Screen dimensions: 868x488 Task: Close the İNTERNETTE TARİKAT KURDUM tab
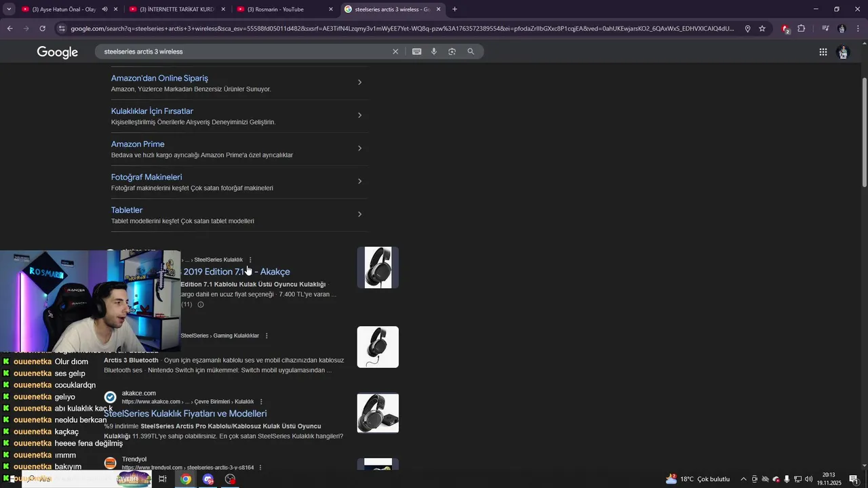click(223, 9)
